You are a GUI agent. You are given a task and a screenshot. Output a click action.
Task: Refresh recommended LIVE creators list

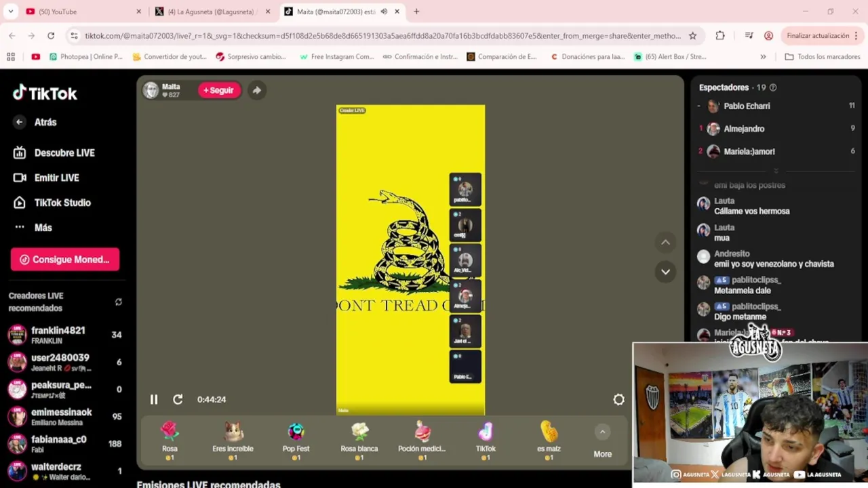pos(118,302)
